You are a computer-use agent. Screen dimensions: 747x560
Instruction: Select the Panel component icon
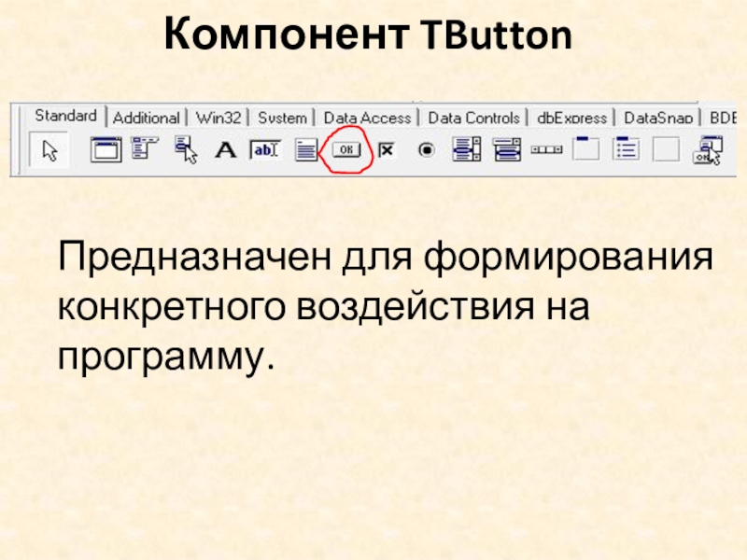coord(666,149)
